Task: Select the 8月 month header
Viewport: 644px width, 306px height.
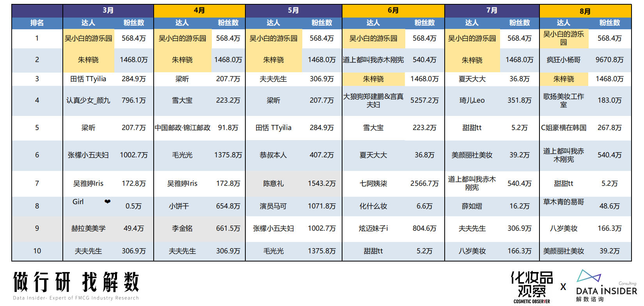Action: pos(585,11)
